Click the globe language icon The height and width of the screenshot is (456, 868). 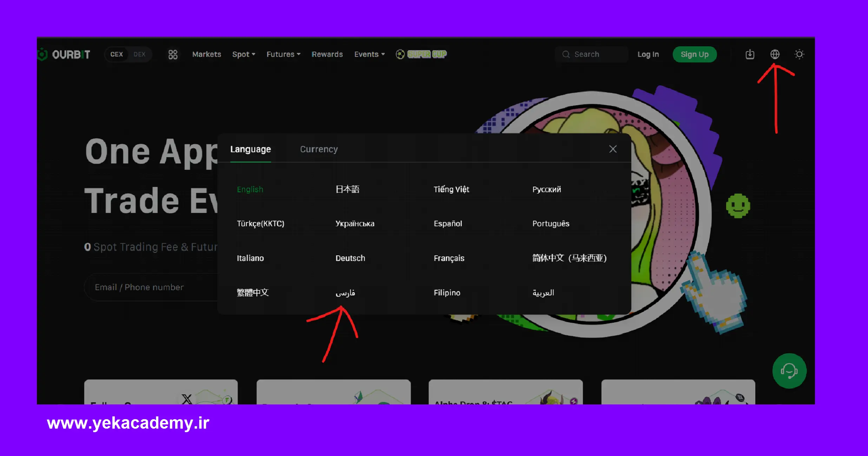775,54
